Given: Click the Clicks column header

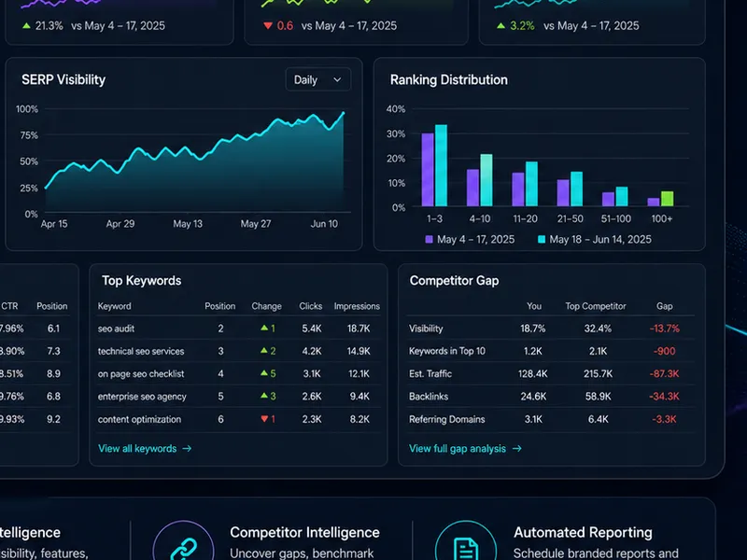Looking at the screenshot, I should 311,306.
